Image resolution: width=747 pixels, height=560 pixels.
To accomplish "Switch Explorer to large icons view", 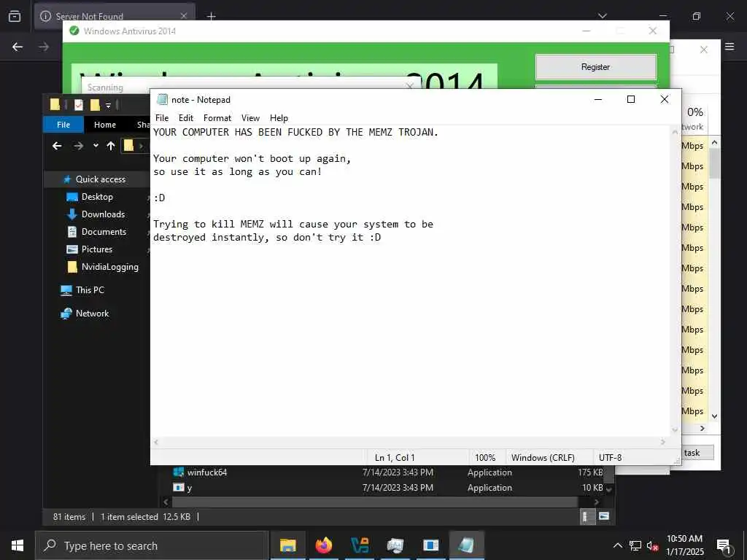I will pos(603,516).
